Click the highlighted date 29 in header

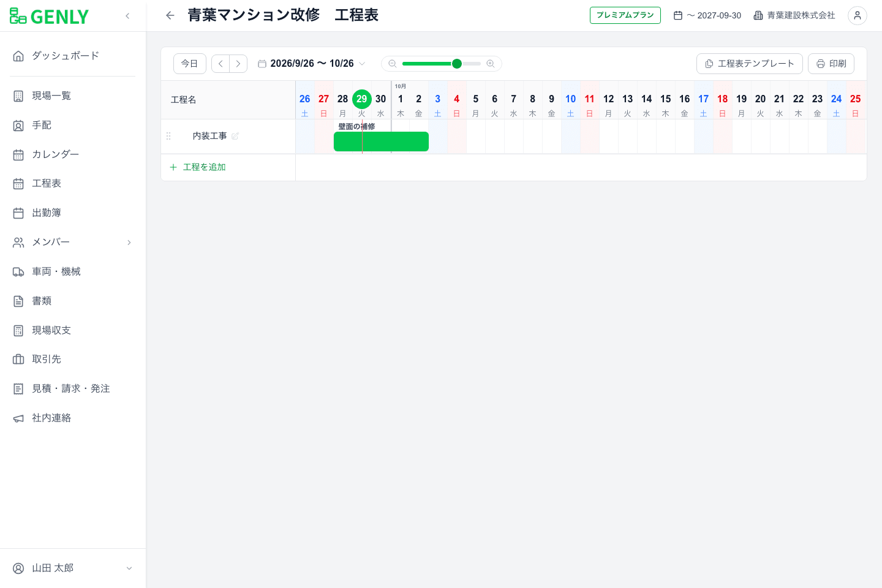[362, 99]
